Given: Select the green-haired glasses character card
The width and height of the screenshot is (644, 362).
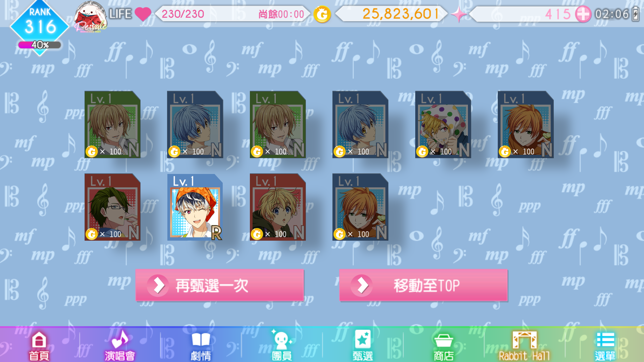Looking at the screenshot, I should click(x=112, y=207).
